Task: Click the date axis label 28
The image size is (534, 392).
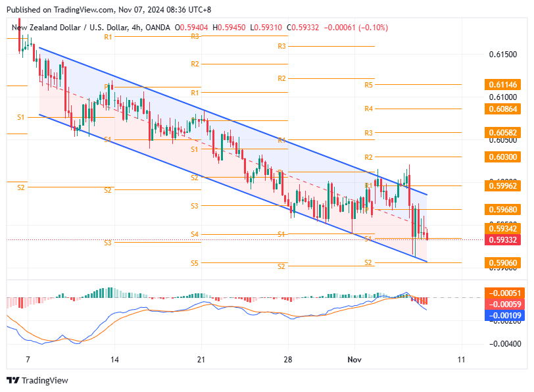Action: click(288, 360)
